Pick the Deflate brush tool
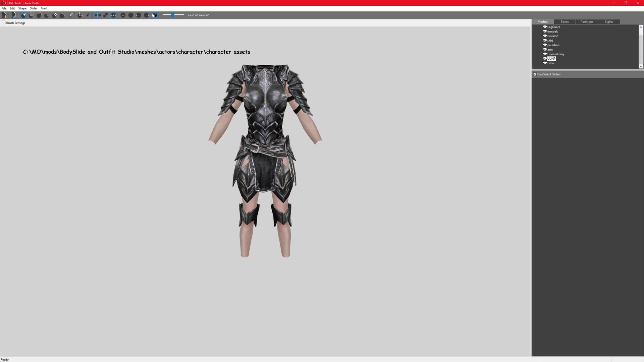Screen dimensions: 644x362 coord(47,15)
